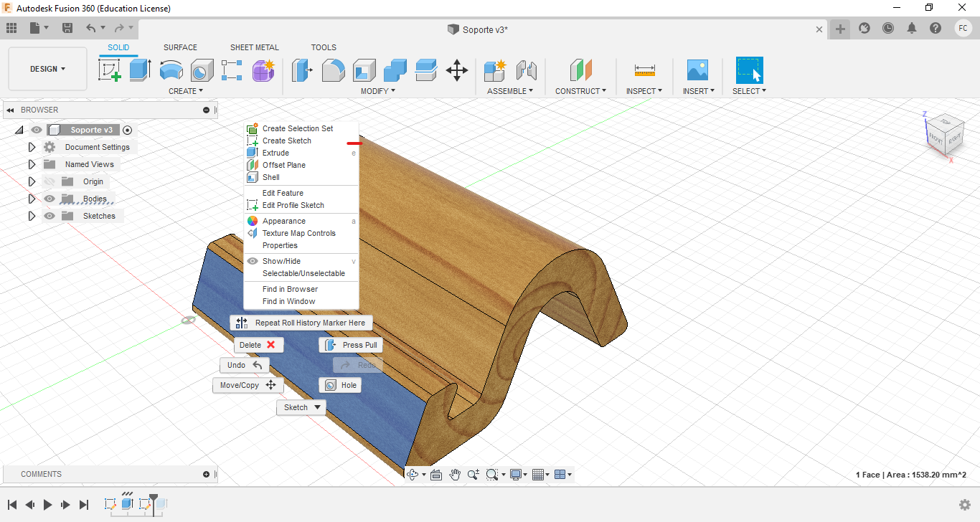Expand the Origin tree node
980x522 pixels.
point(32,181)
